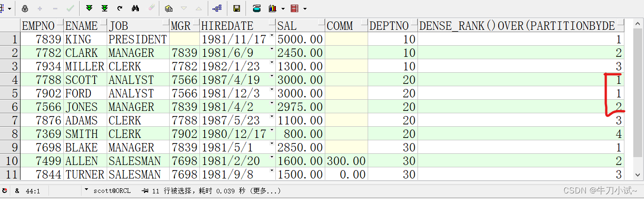Click the COMM column header
Image resolution: width=644 pixels, height=199 pixels.
346,26
